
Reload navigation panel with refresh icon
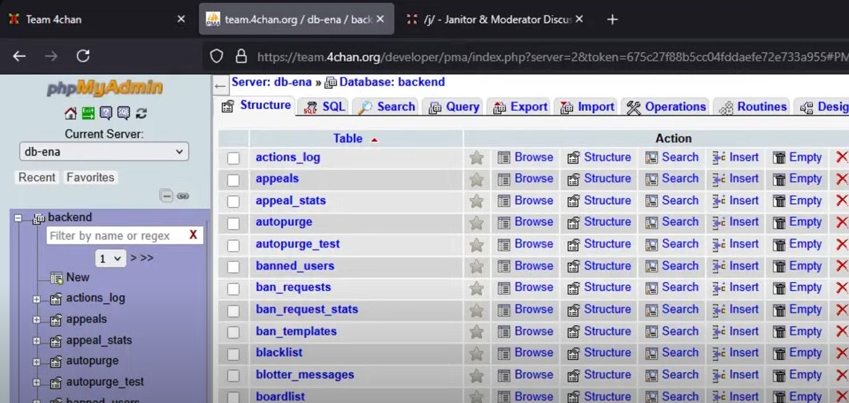pos(141,113)
